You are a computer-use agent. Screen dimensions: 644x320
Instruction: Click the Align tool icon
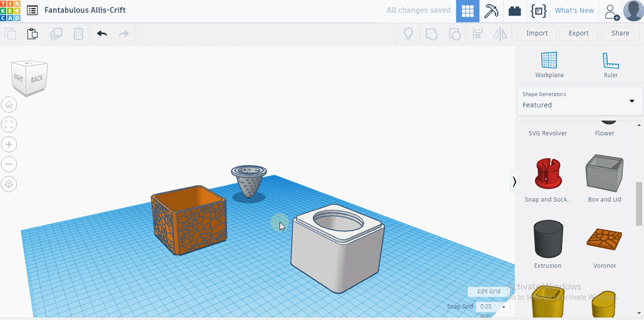[478, 34]
